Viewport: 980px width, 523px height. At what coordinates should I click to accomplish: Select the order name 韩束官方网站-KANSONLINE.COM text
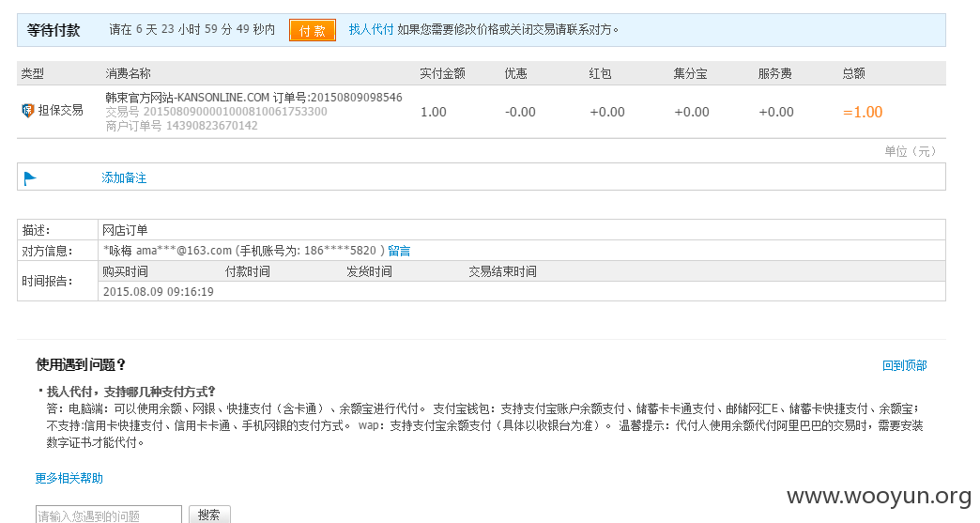tap(188, 98)
